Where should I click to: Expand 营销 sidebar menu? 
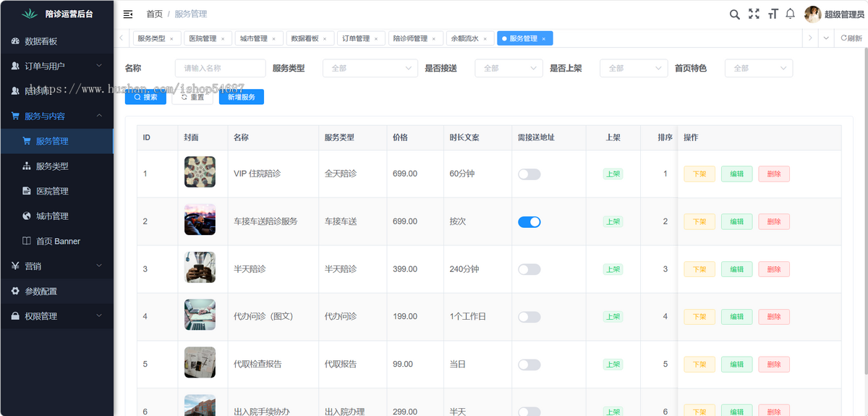[x=56, y=266]
